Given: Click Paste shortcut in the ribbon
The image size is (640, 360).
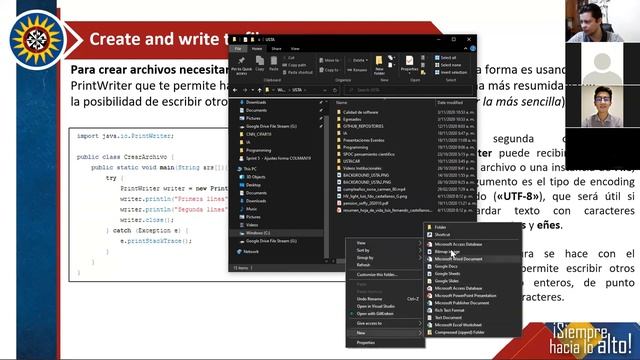Looking at the screenshot, I should point(298,72).
